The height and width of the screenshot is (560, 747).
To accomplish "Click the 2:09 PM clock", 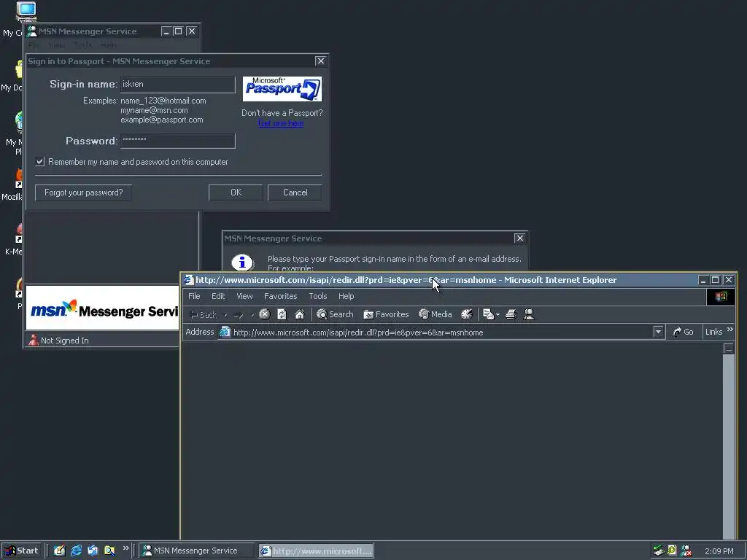I will point(719,551).
